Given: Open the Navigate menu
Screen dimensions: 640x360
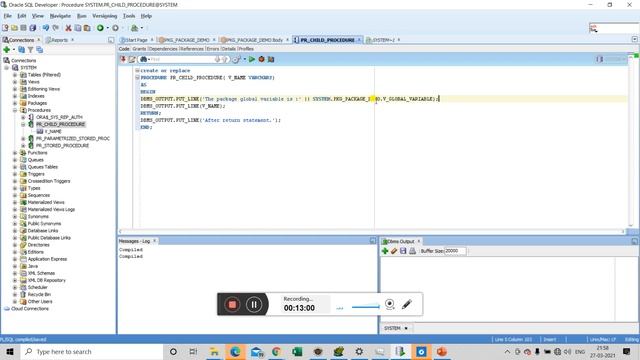Looking at the screenshot, I should click(x=60, y=16).
